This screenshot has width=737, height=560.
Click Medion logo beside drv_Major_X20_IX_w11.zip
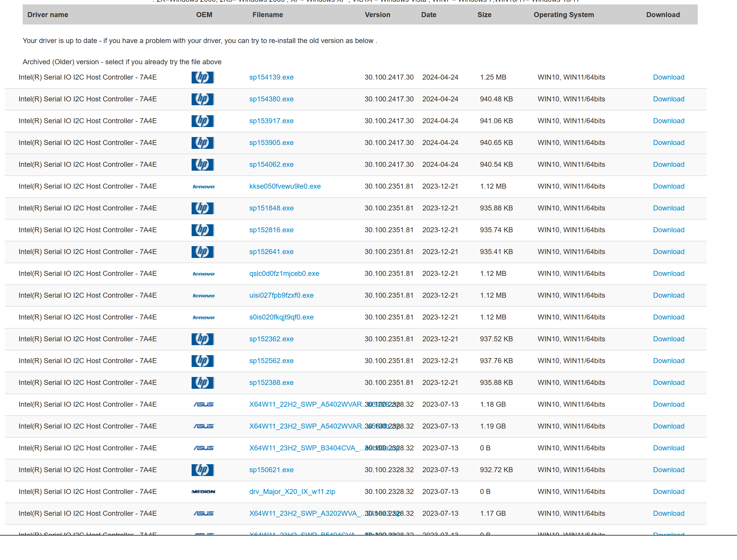(x=203, y=492)
